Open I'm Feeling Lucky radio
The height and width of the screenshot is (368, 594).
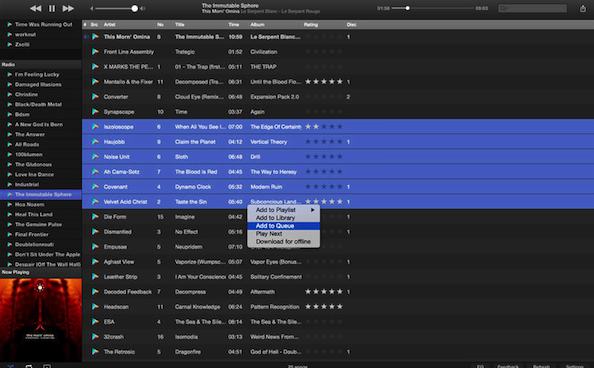click(37, 75)
